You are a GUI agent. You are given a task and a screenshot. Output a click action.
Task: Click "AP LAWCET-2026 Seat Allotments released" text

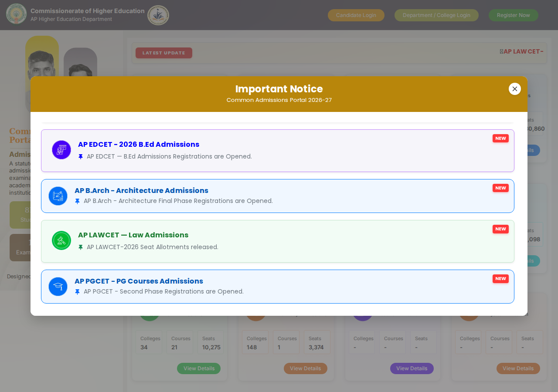[x=153, y=247]
